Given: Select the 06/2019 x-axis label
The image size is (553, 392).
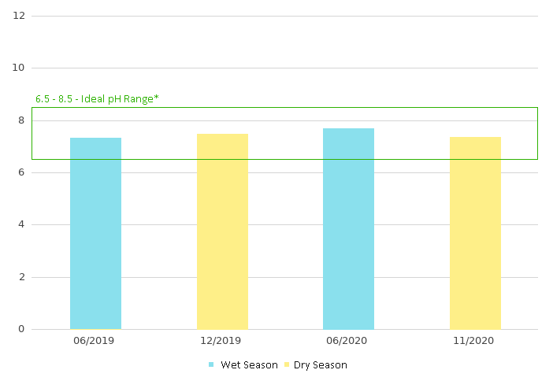Looking at the screenshot, I should pyautogui.click(x=95, y=341).
